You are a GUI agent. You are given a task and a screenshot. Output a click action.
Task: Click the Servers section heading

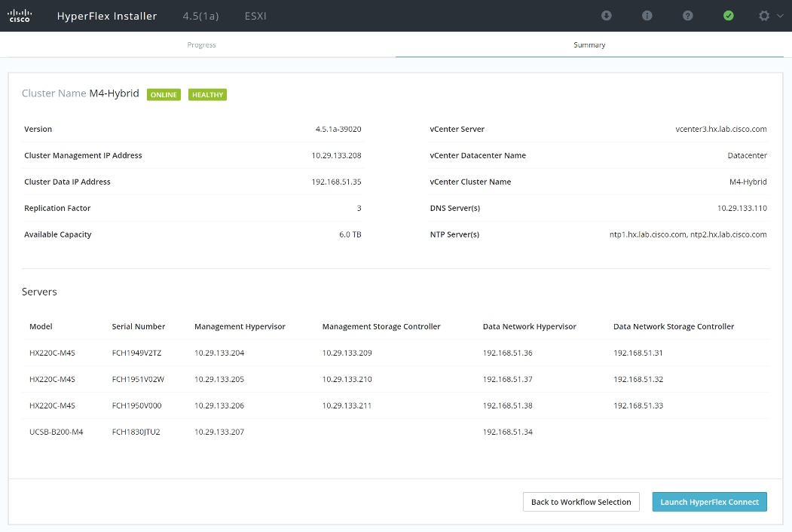39,292
